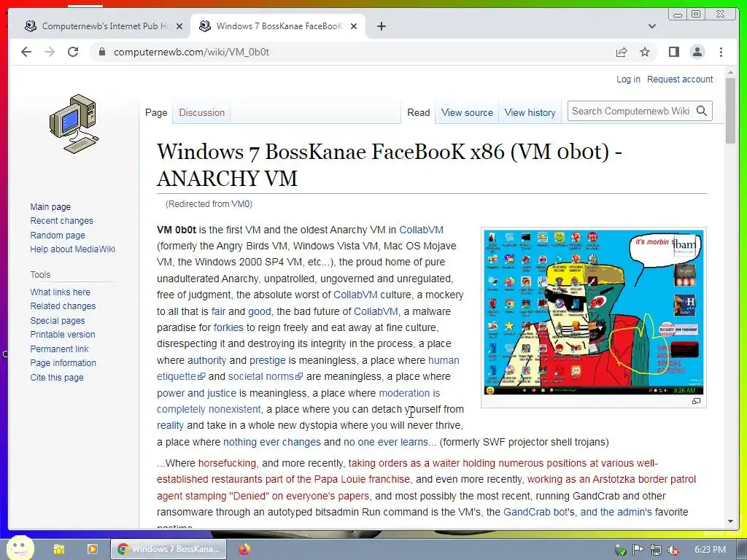Click the browser forward arrow

click(50, 52)
